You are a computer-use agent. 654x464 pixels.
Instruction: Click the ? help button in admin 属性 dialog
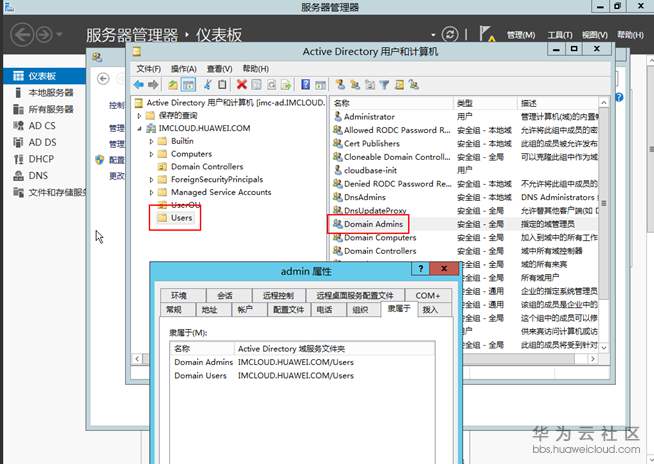420,269
